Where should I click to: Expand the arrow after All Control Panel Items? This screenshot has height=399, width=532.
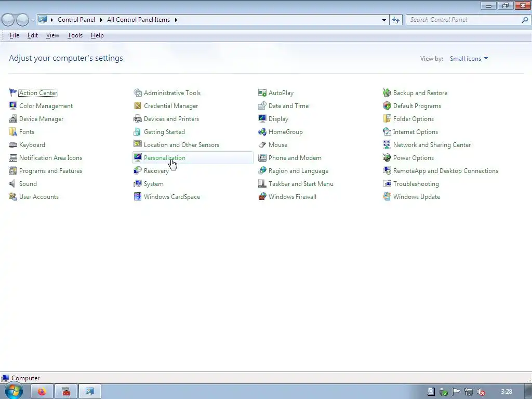tap(176, 20)
